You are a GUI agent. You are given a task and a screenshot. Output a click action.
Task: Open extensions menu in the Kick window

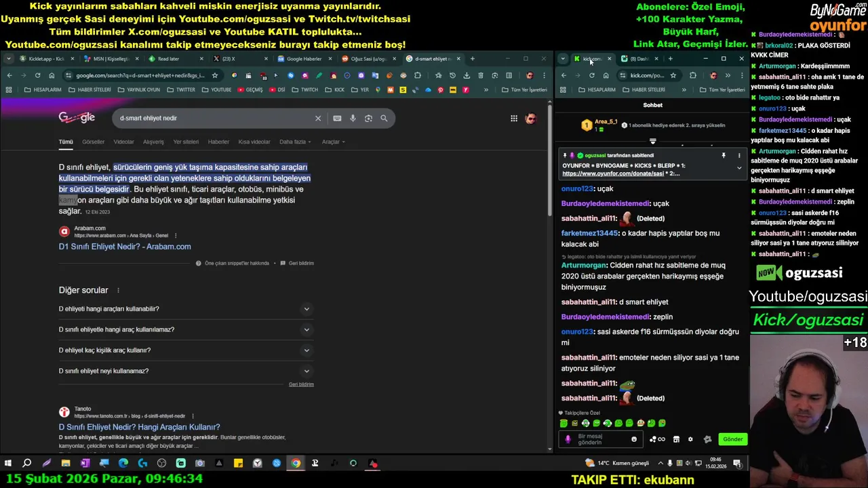(x=693, y=75)
